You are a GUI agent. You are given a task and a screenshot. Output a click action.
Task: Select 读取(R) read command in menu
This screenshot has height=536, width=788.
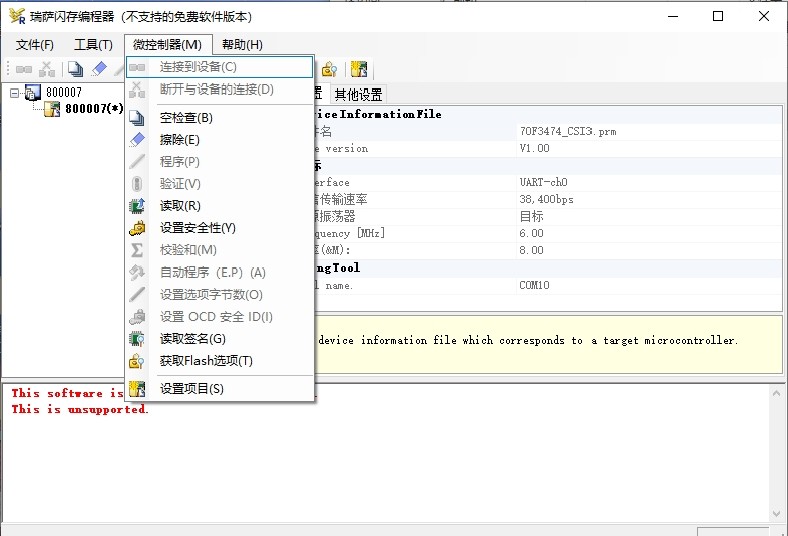(219, 206)
